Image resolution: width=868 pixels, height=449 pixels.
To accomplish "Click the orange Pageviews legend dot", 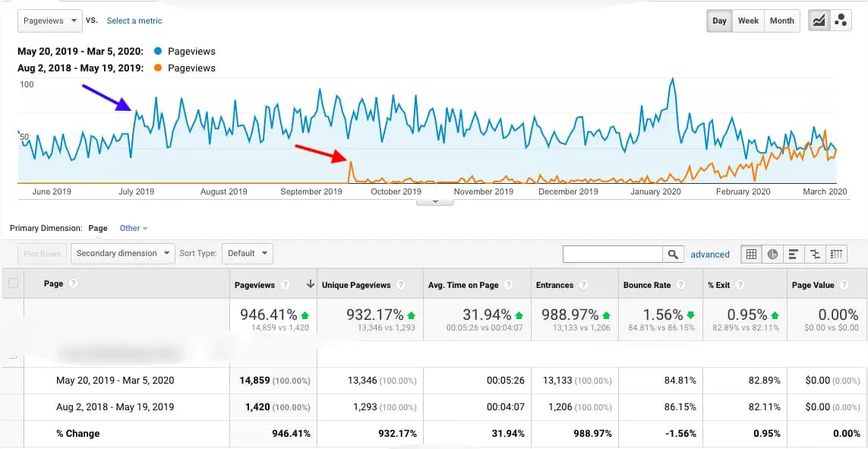I will pos(158,68).
